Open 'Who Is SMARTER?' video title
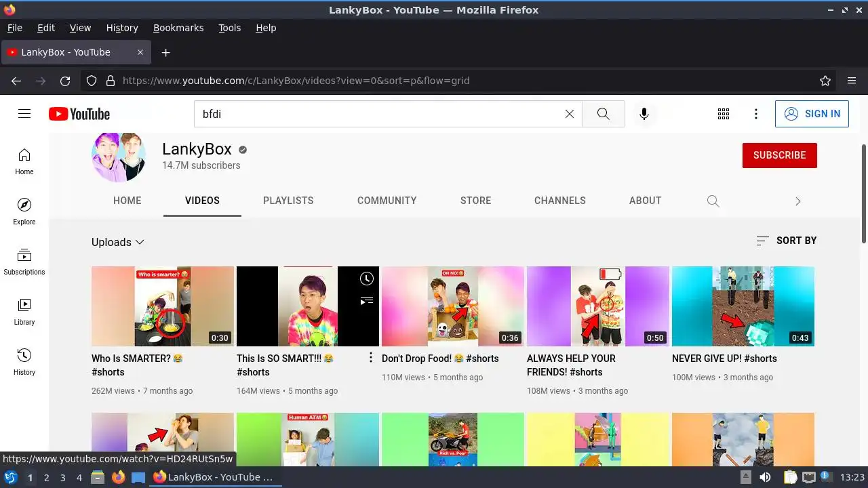This screenshot has height=488, width=868. tap(138, 365)
